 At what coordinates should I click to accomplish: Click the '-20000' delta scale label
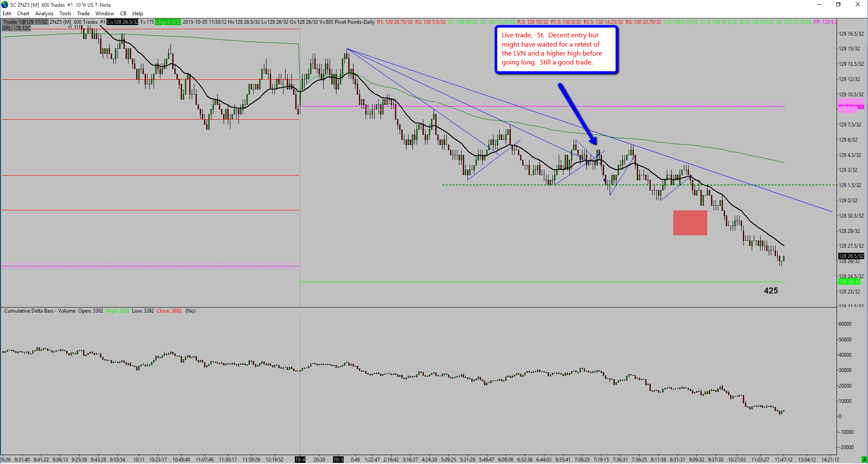coord(846,447)
